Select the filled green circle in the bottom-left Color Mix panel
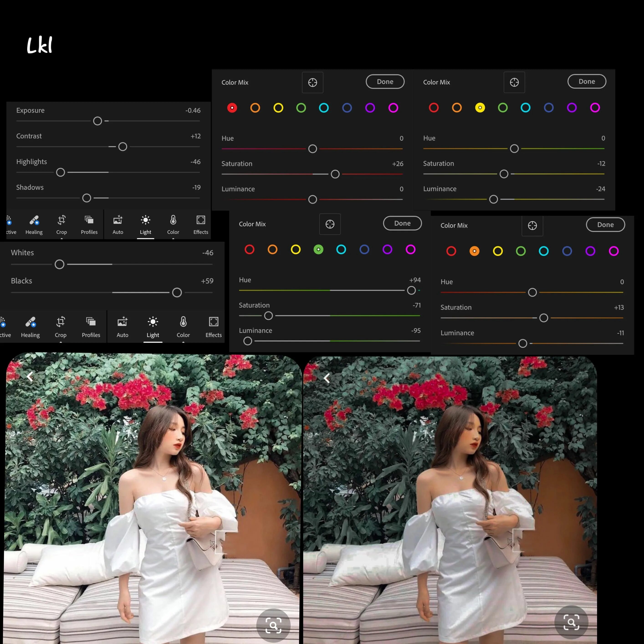This screenshot has height=644, width=644. click(318, 249)
